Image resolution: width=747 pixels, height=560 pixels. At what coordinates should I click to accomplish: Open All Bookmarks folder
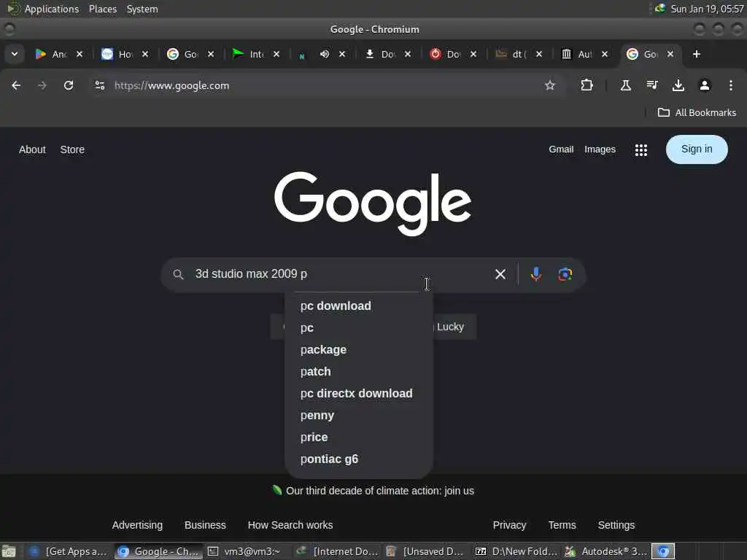[x=697, y=112]
